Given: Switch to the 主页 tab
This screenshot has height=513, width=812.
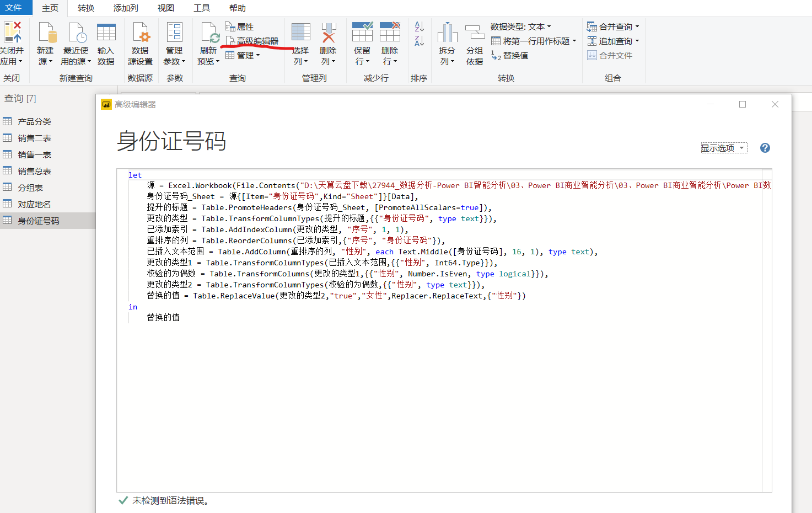Looking at the screenshot, I should 50,8.
